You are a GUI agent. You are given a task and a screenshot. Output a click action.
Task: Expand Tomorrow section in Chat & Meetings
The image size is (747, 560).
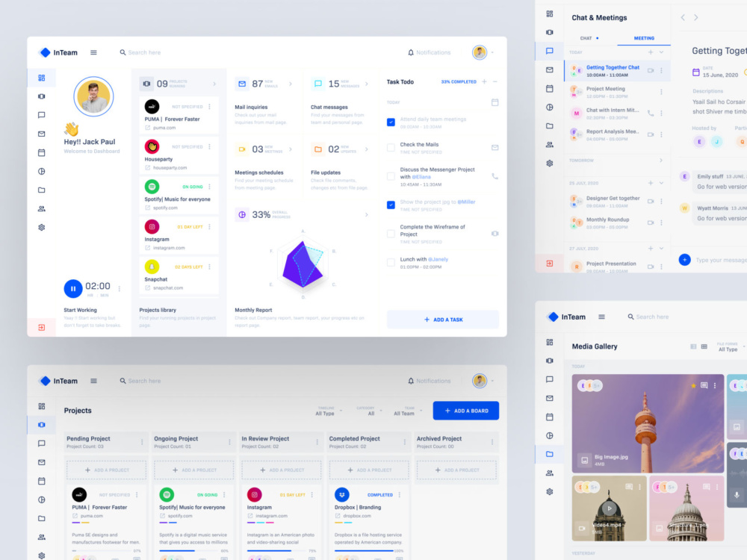pyautogui.click(x=661, y=161)
